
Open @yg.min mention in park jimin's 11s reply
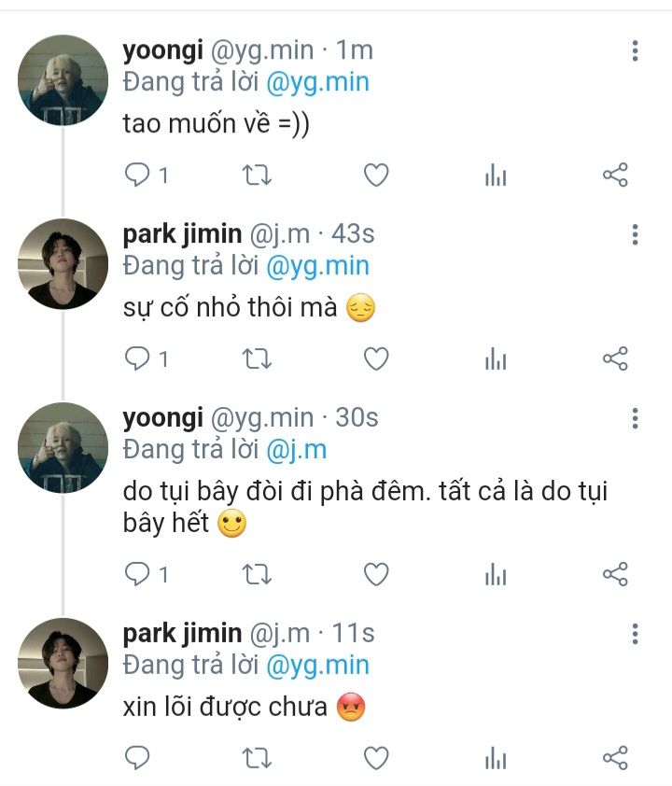317,665
